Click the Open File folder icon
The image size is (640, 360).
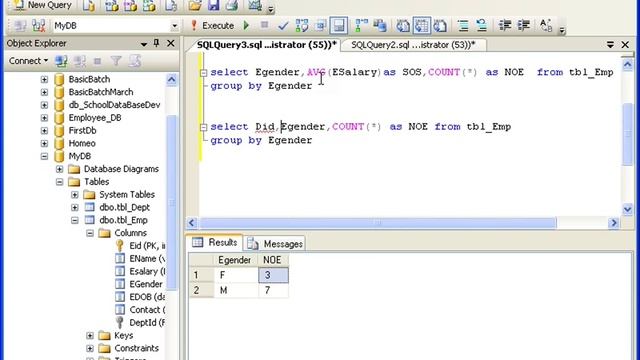195,5
